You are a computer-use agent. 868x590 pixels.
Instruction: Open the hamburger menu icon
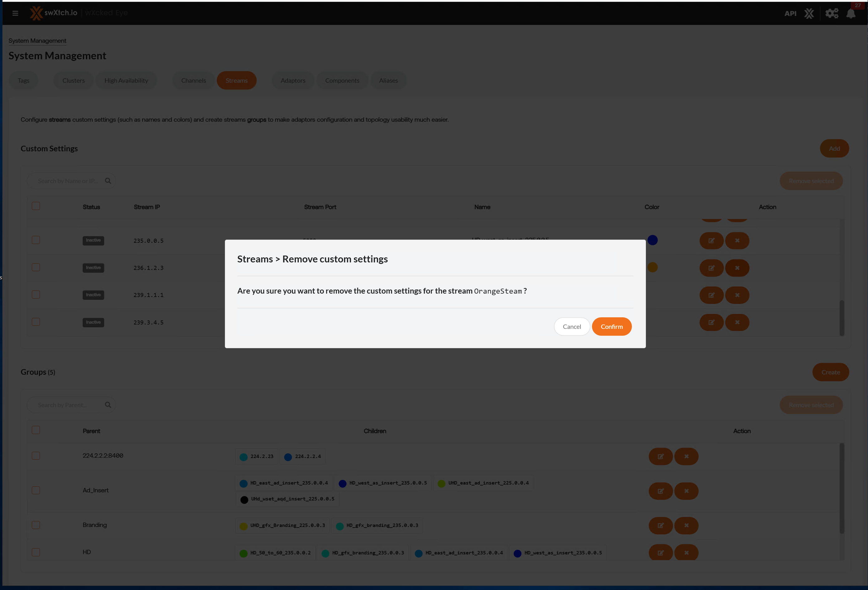pos(15,13)
